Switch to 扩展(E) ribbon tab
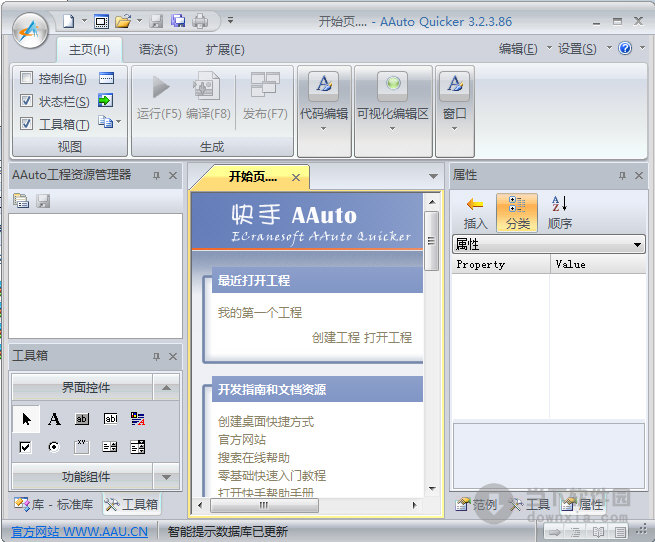The height and width of the screenshot is (542, 655). pyautogui.click(x=225, y=50)
